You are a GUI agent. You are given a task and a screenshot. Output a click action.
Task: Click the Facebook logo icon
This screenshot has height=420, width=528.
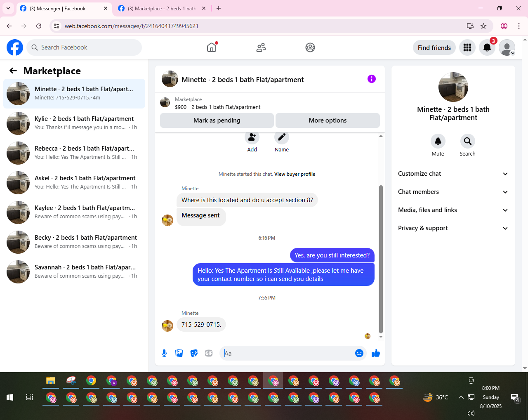pos(15,47)
